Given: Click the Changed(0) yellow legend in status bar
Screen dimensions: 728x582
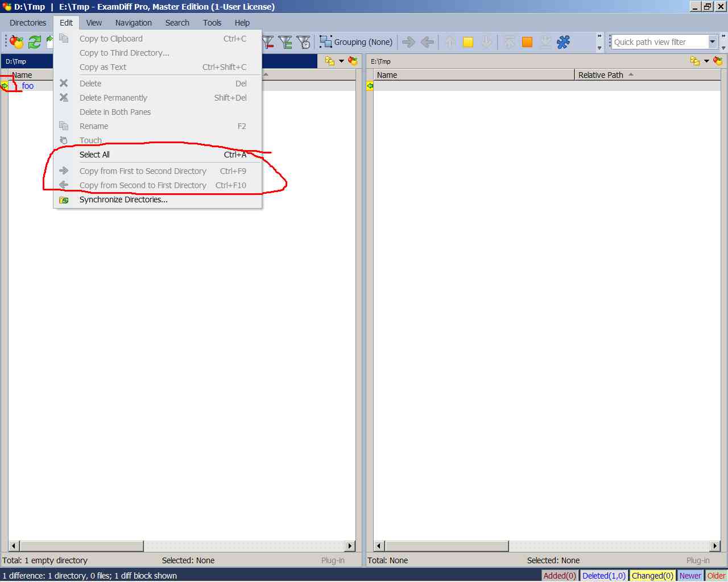Looking at the screenshot, I should click(x=652, y=576).
